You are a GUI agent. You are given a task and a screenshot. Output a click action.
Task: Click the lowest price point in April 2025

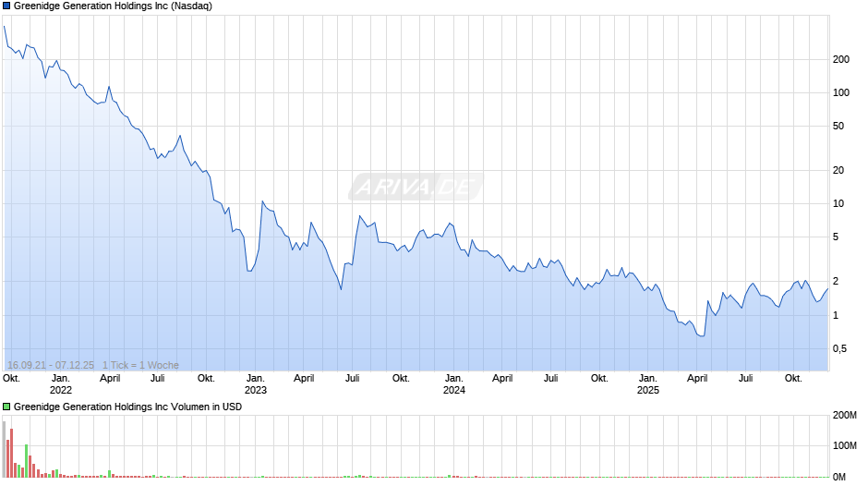(703, 335)
